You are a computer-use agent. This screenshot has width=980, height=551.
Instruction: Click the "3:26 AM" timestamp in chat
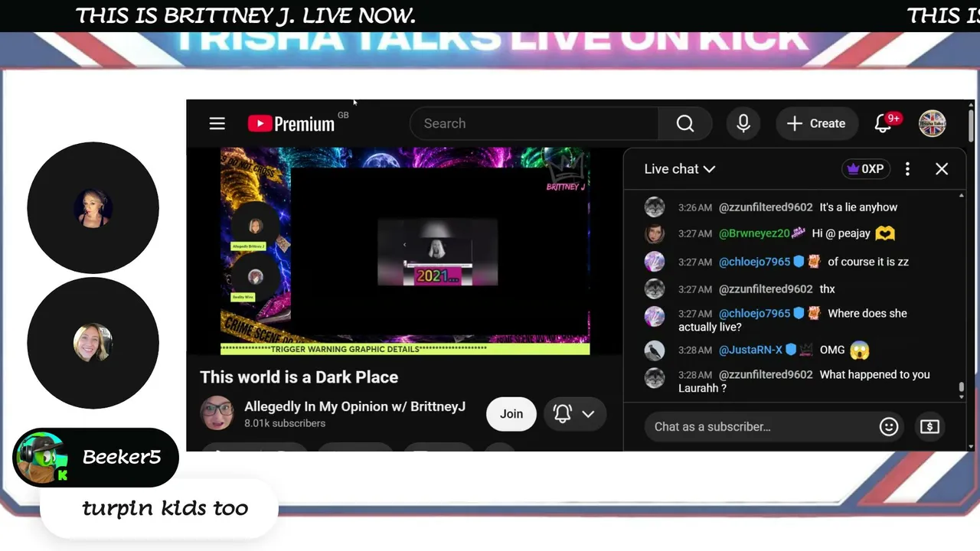[x=695, y=207]
